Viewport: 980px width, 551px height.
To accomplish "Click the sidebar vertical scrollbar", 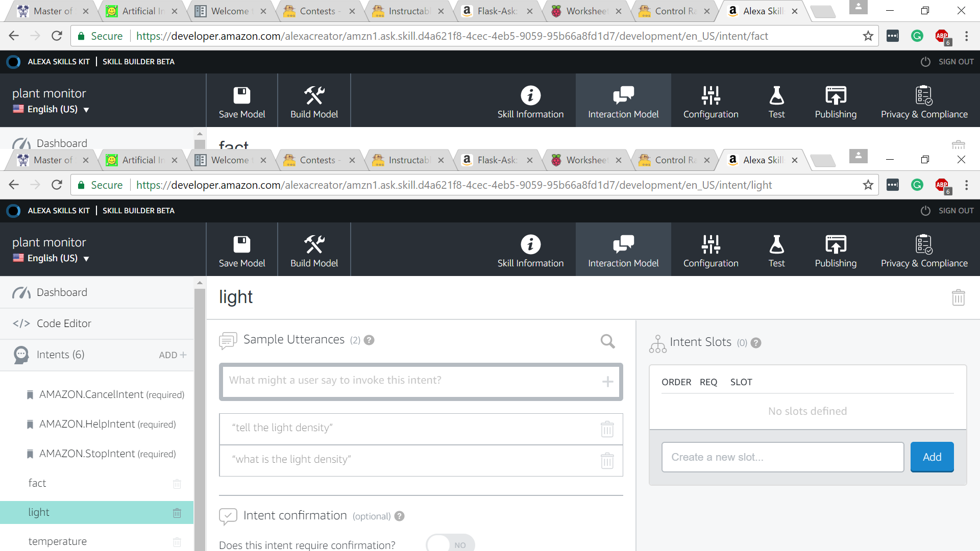I will 200,408.
